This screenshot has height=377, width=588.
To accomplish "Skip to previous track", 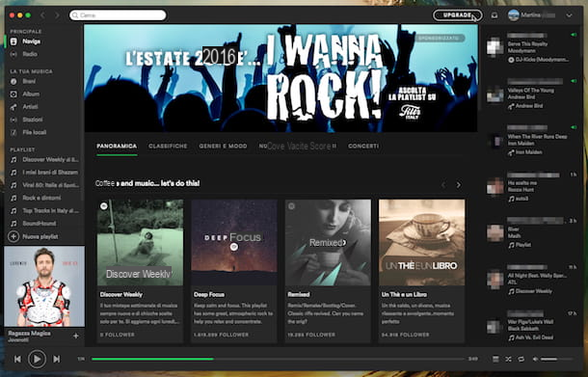I will pos(17,359).
